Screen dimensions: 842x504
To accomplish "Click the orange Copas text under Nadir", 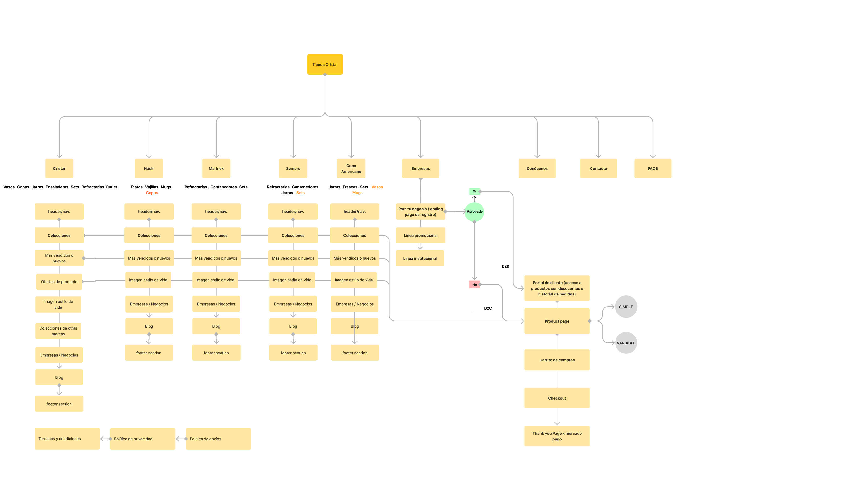I will click(152, 193).
